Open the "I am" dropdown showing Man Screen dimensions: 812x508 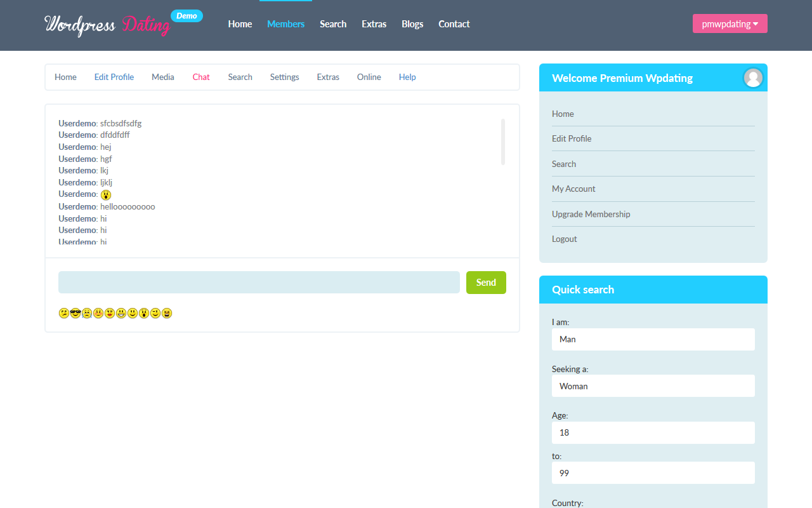coord(653,339)
